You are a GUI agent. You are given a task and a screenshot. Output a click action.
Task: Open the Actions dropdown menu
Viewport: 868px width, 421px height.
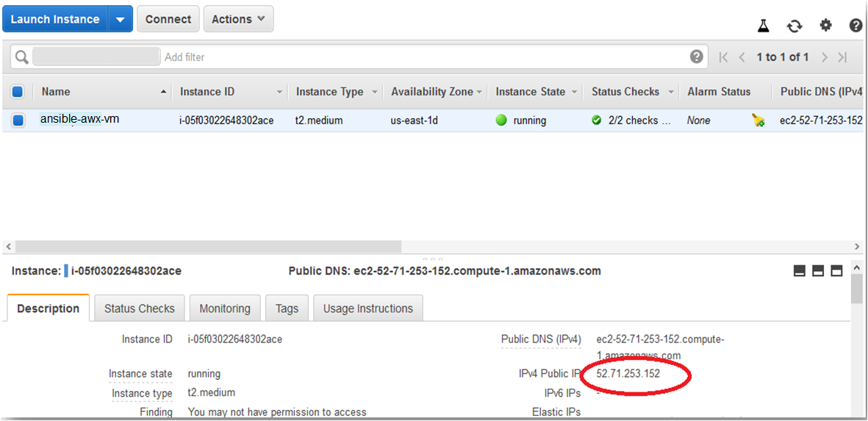pyautogui.click(x=239, y=19)
